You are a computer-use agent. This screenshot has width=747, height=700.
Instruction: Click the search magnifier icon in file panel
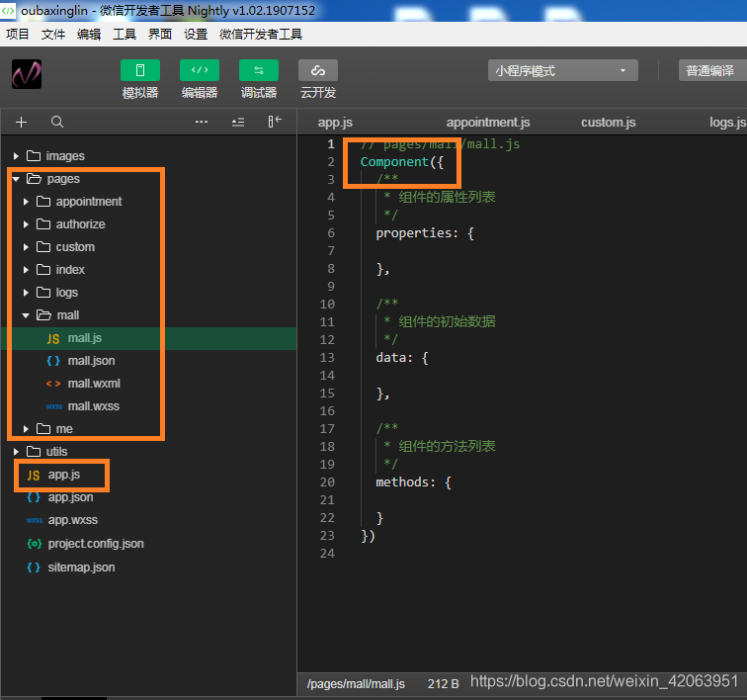pos(57,122)
